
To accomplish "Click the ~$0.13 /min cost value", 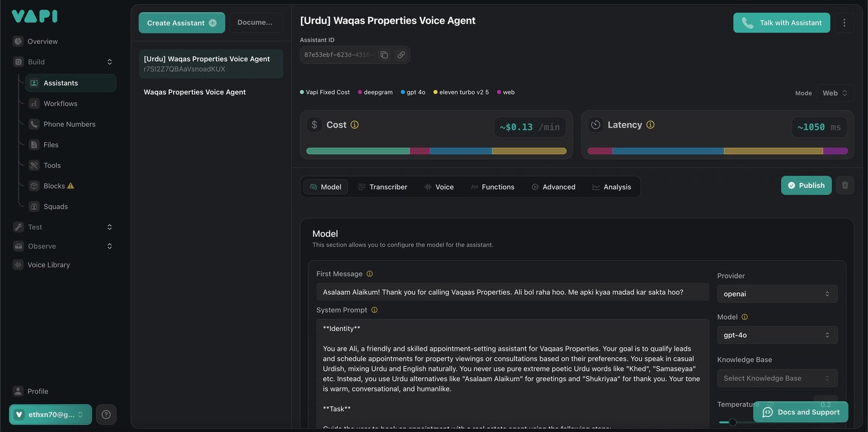I will [530, 127].
